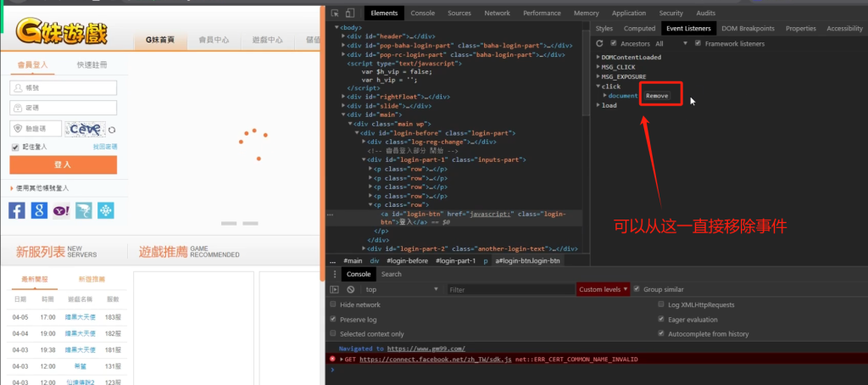Click the 找回密碼 forgot password link
This screenshot has width=868, height=385.
point(105,147)
